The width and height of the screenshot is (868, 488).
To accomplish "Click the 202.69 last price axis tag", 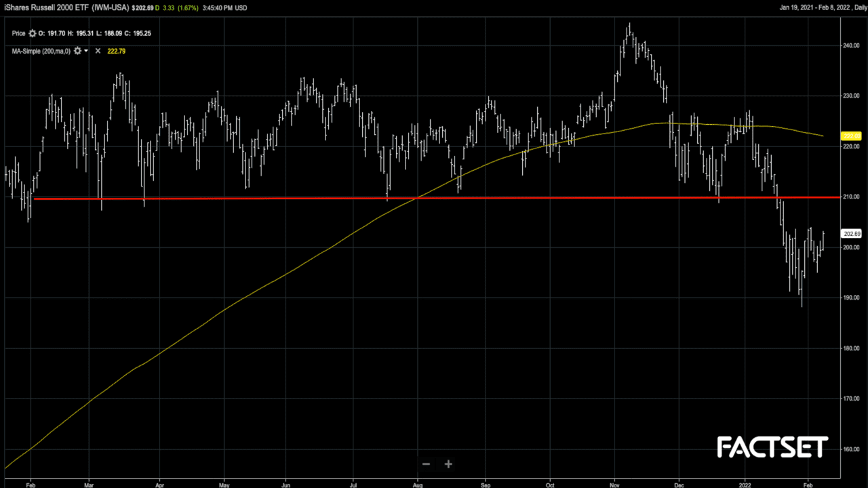I will [x=850, y=234].
